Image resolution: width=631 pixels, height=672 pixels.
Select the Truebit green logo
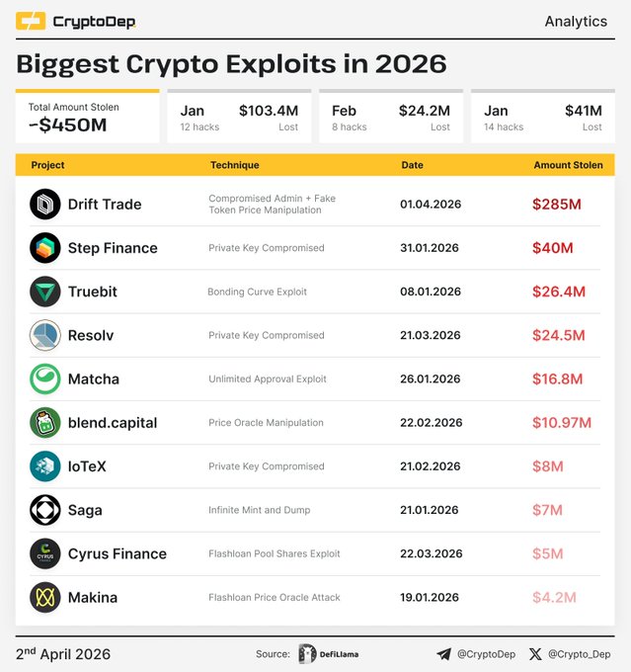pyautogui.click(x=45, y=292)
